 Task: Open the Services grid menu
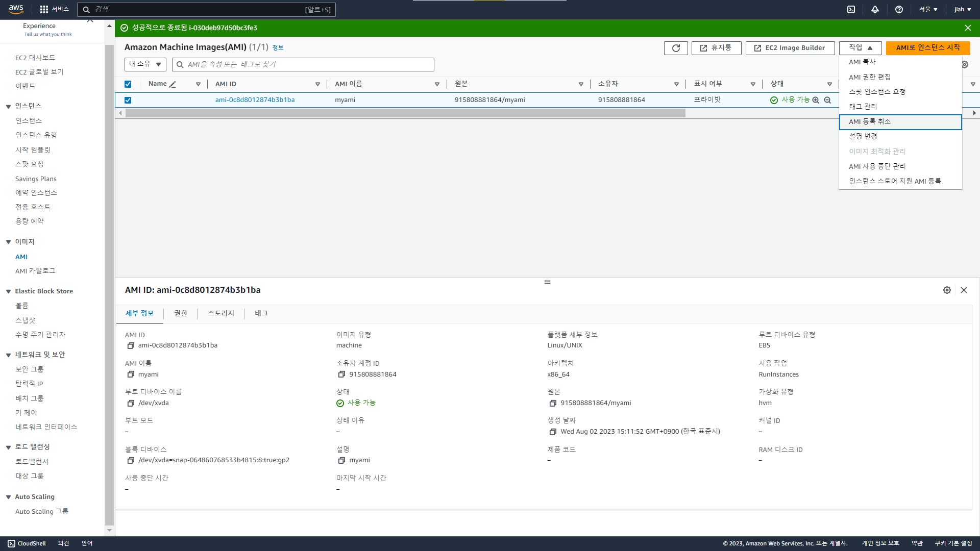pos(54,9)
